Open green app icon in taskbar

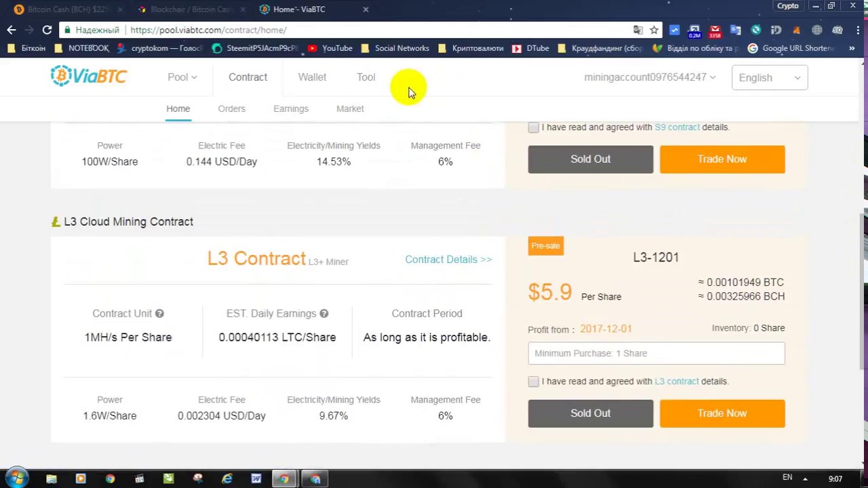point(168,479)
